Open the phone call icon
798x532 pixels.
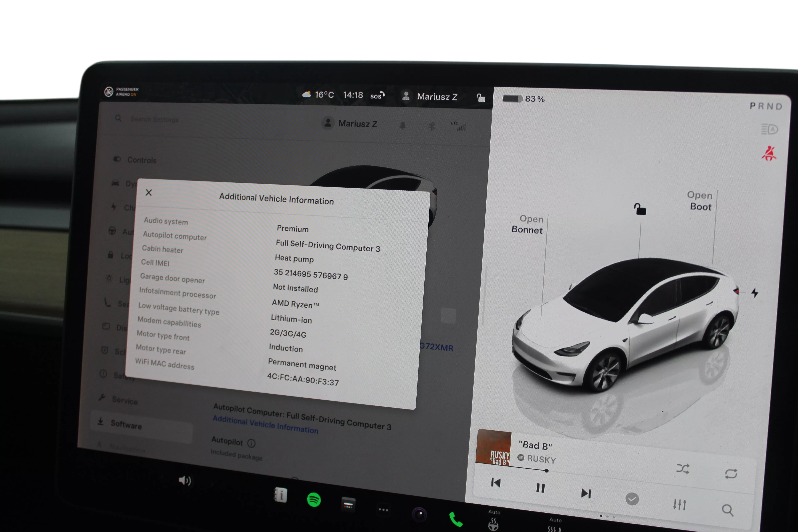pos(456,519)
